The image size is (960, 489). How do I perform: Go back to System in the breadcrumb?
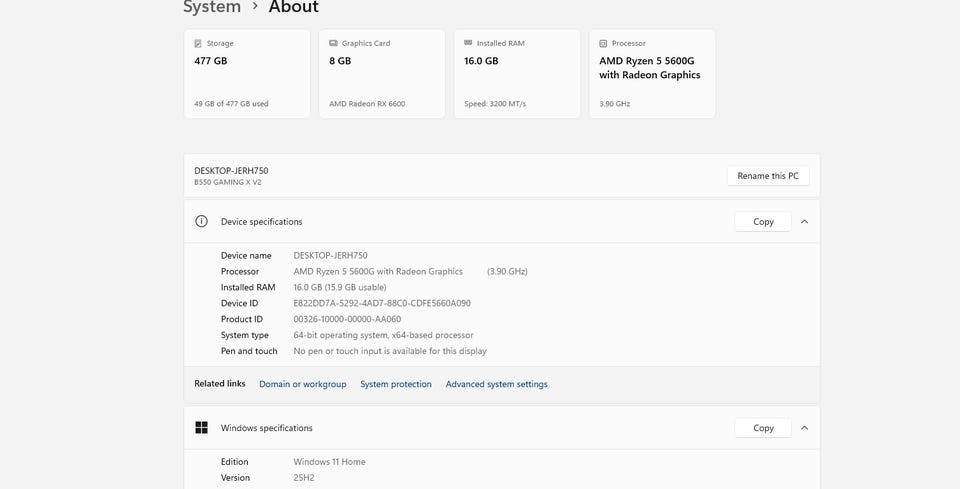point(212,8)
